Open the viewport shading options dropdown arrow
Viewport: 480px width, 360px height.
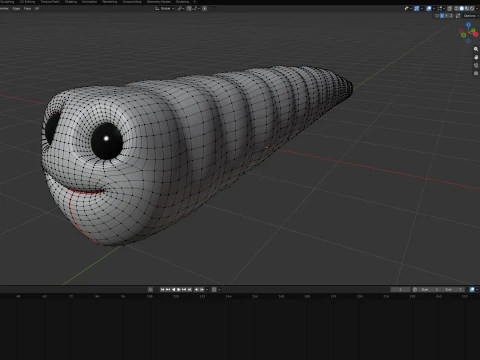click(x=477, y=8)
